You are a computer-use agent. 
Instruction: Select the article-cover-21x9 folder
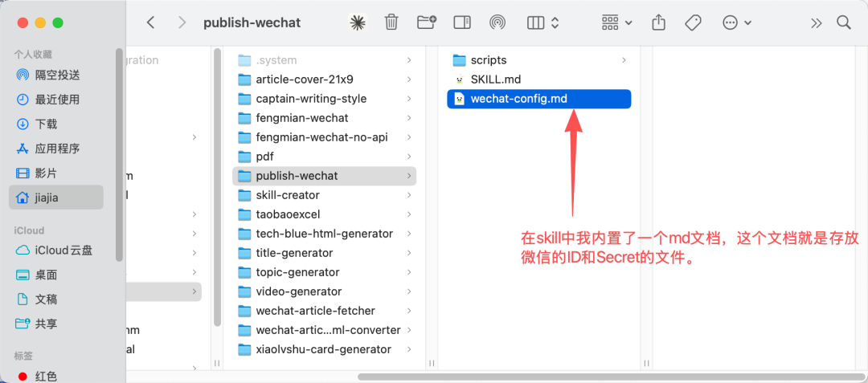(x=324, y=79)
